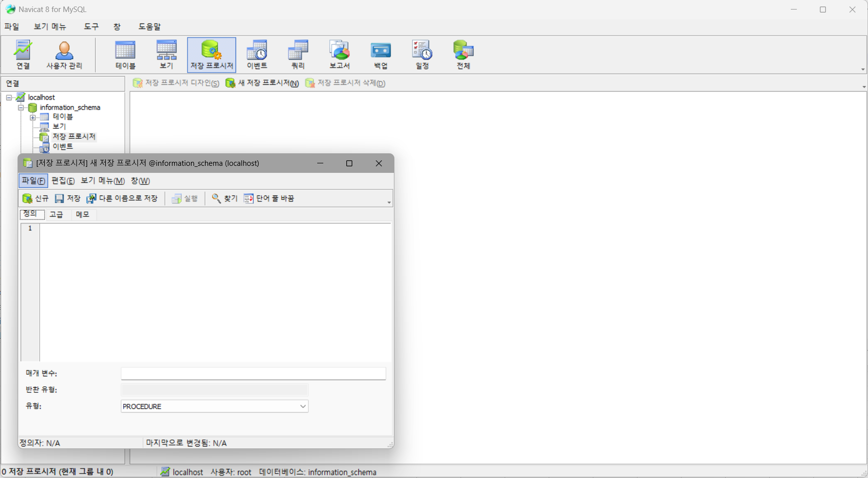This screenshot has width=868, height=478.
Task: Click 새 저장 프로시저(N) button
Action: [x=262, y=83]
